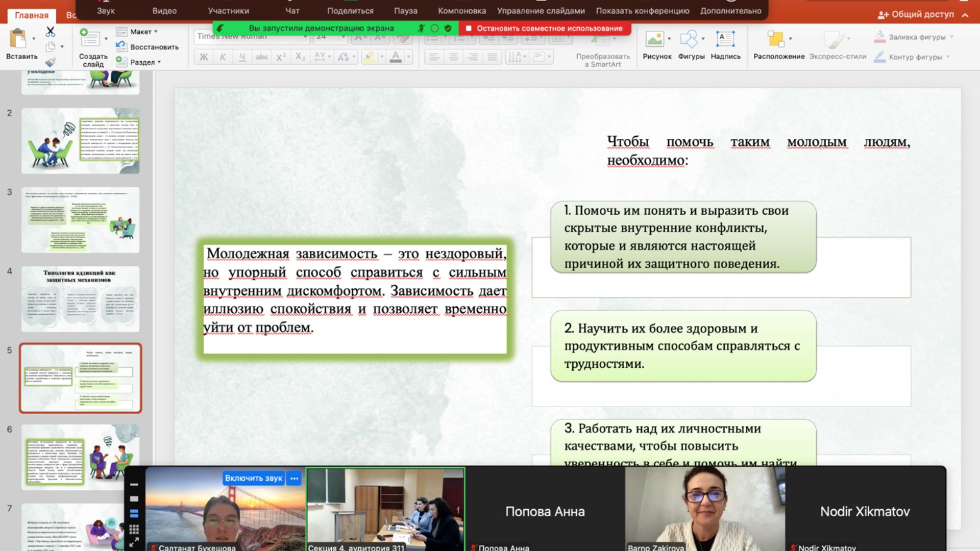
Task: Click the Format Painter brush icon
Action: coord(50,62)
